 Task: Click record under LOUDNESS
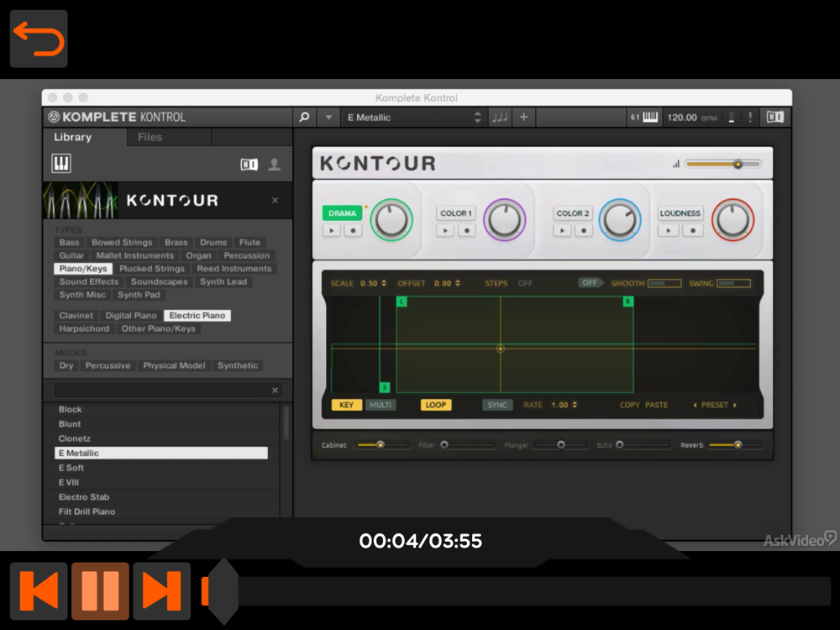point(693,231)
